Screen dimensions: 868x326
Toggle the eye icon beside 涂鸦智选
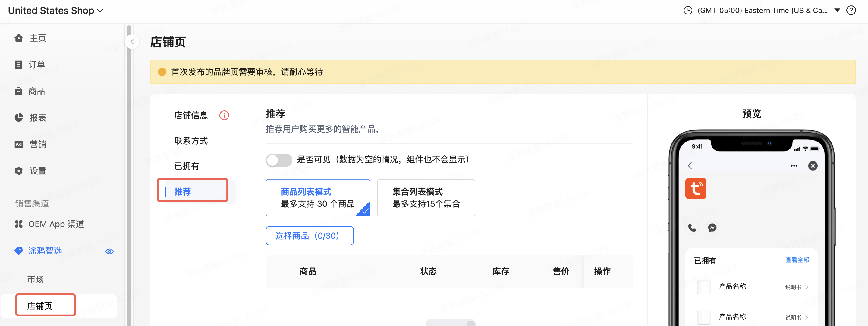point(110,251)
